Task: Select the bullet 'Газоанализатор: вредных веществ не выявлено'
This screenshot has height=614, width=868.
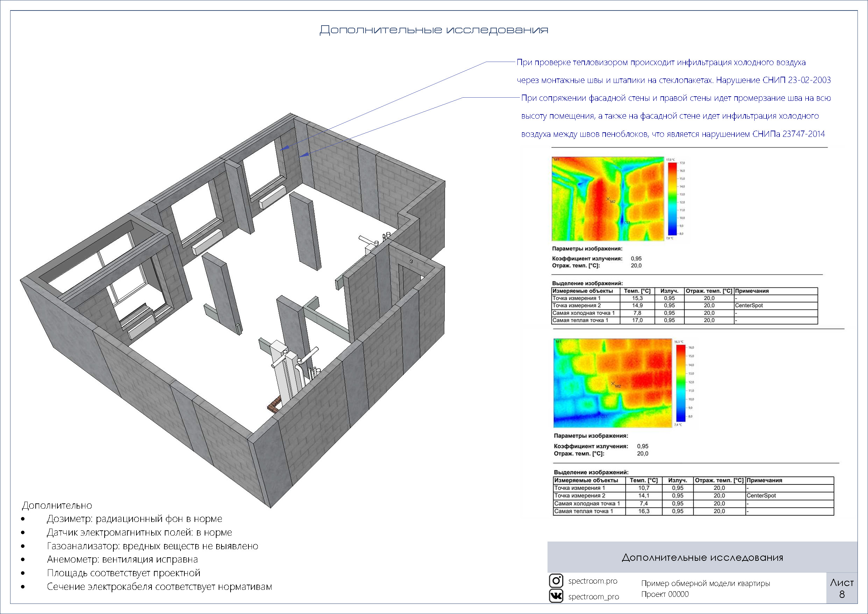Action: point(152,546)
